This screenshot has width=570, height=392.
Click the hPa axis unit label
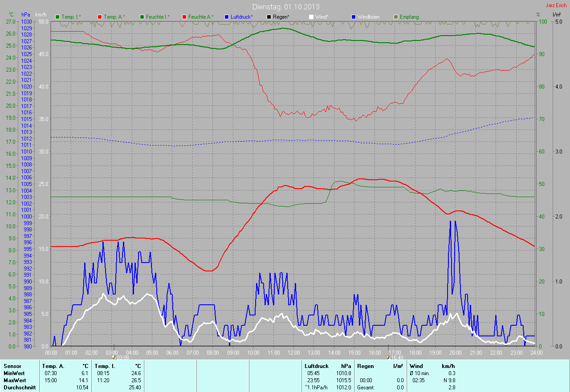pyautogui.click(x=25, y=15)
